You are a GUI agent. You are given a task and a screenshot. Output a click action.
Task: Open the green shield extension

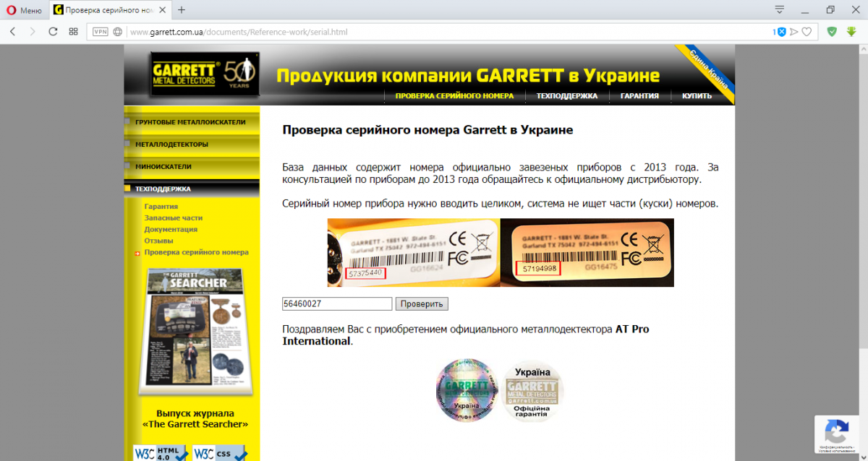[x=832, y=32]
